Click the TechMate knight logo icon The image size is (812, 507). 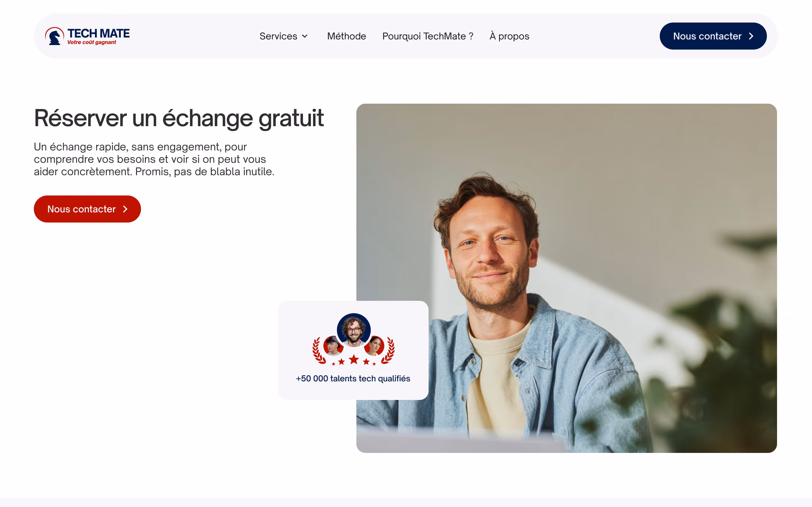click(54, 36)
